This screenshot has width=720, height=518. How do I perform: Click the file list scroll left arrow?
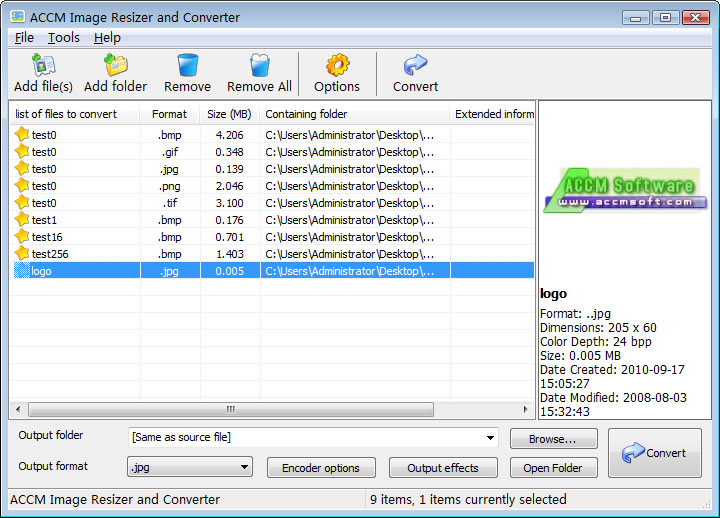(18, 409)
